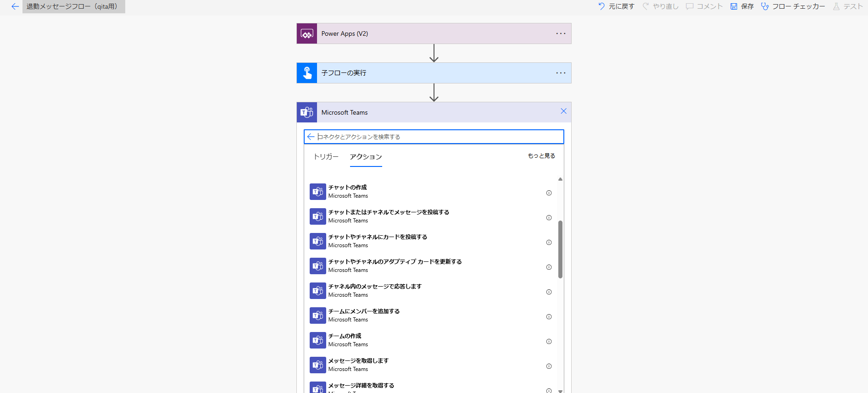The width and height of the screenshot is (868, 393).
Task: Click back arrow in the search box
Action: tap(311, 137)
